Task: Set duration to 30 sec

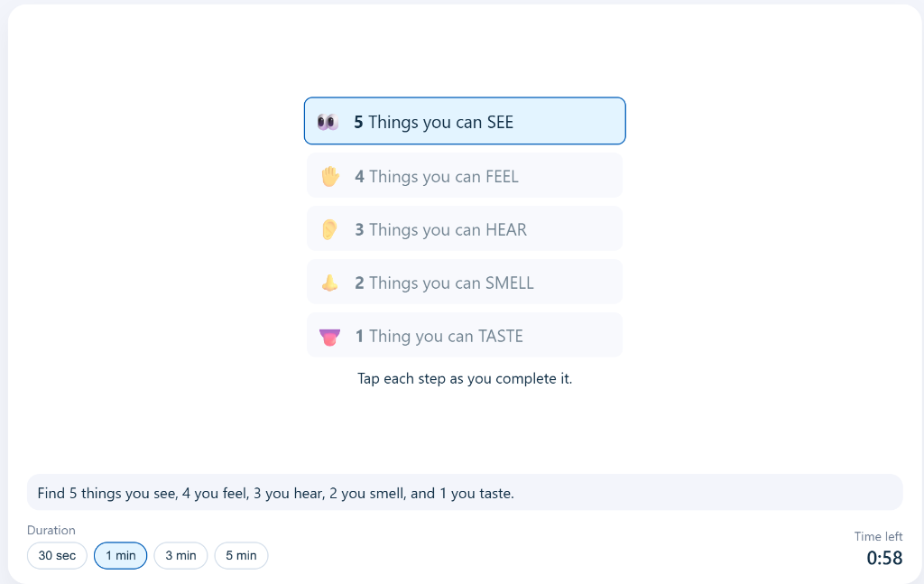Action: (57, 556)
